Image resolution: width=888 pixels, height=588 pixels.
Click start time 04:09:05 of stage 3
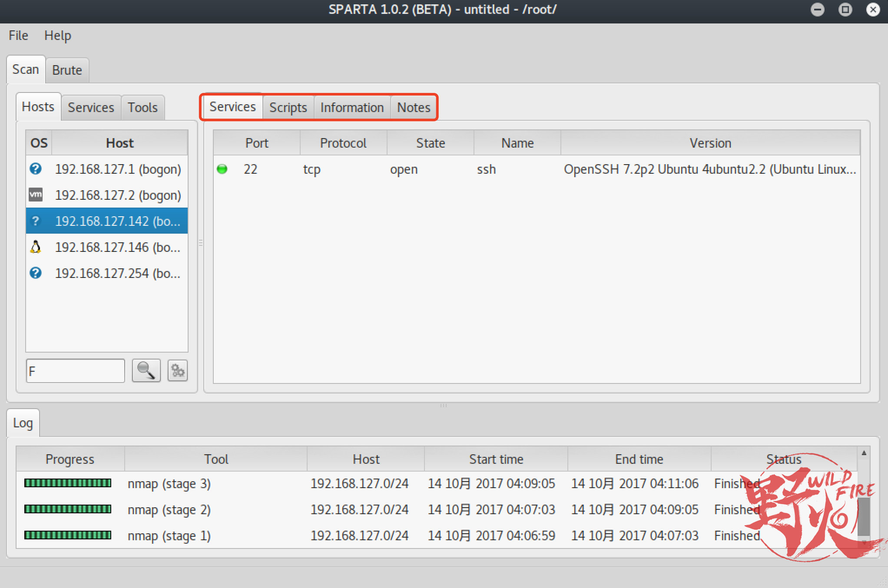click(491, 483)
